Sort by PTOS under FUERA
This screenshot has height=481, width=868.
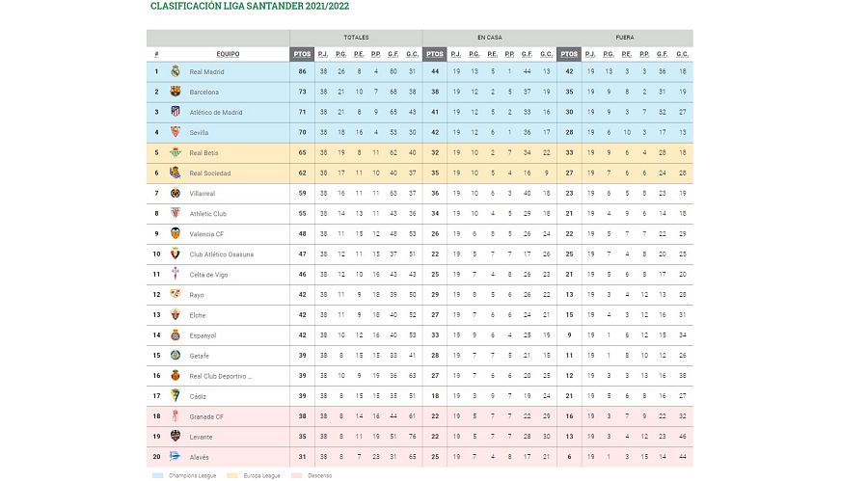pos(569,54)
